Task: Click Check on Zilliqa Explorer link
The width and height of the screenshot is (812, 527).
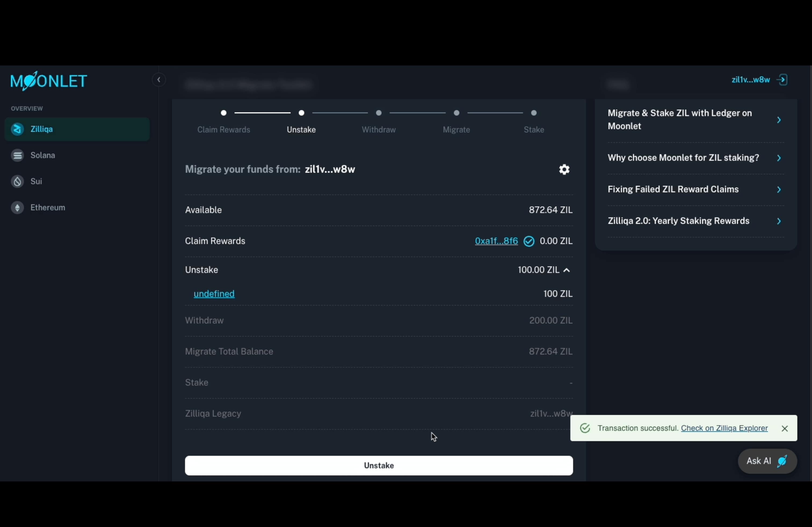Action: [724, 428]
